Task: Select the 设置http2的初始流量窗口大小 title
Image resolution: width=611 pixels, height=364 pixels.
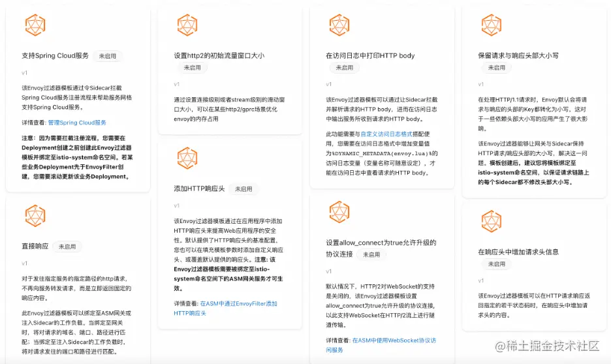Action: [x=219, y=55]
